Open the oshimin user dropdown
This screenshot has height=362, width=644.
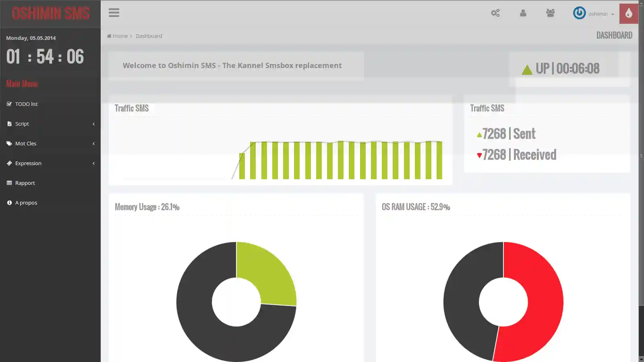click(x=601, y=14)
